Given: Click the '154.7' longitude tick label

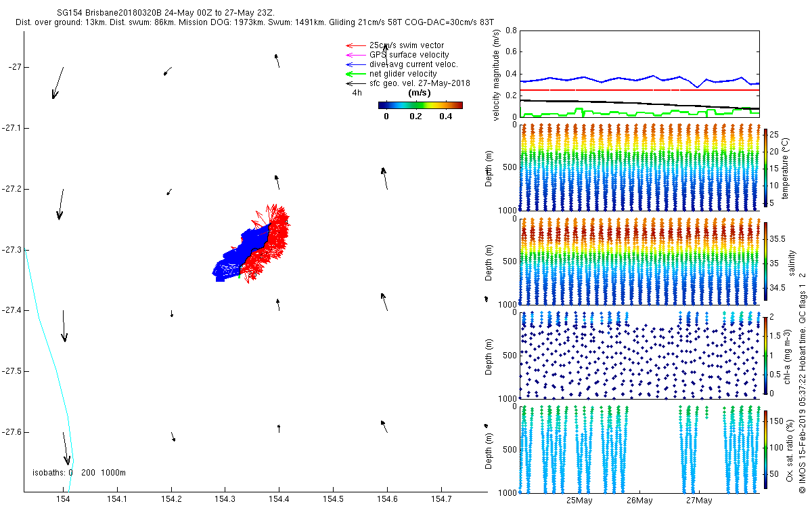Looking at the screenshot, I should pyautogui.click(x=441, y=501).
